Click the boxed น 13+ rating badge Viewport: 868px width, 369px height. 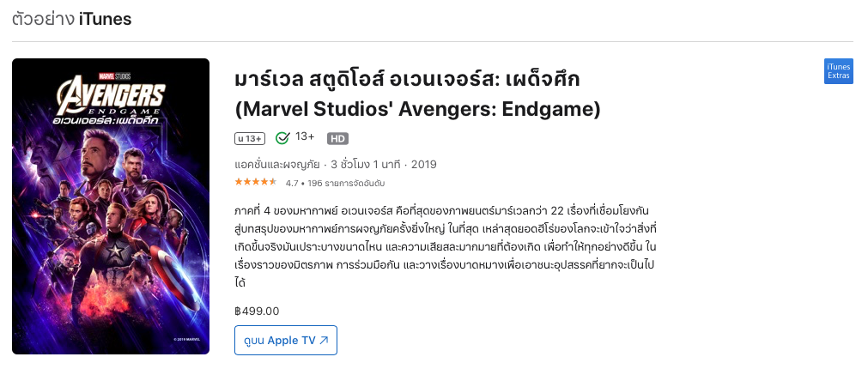point(250,138)
